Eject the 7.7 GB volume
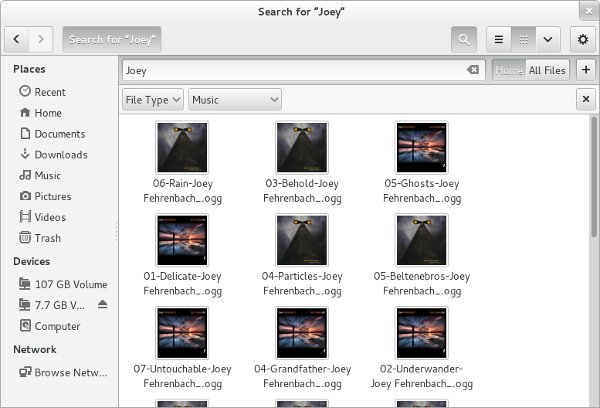 point(102,304)
